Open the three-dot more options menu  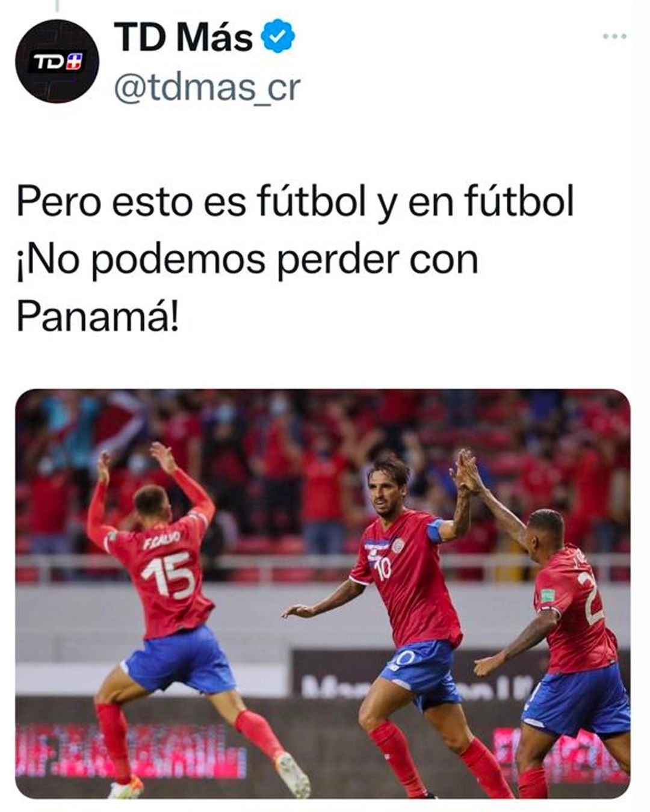pyautogui.click(x=614, y=36)
